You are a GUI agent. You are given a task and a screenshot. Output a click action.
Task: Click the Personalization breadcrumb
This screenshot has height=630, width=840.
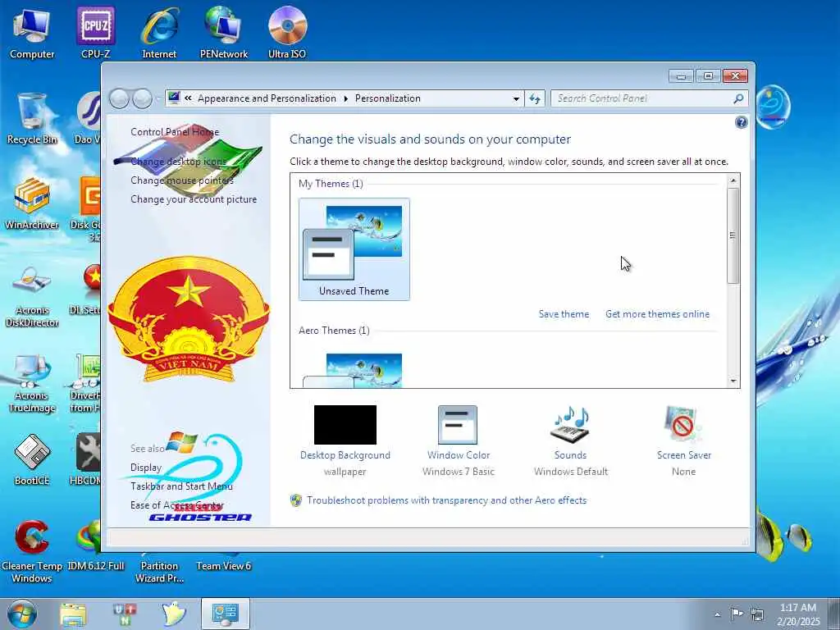click(x=388, y=98)
